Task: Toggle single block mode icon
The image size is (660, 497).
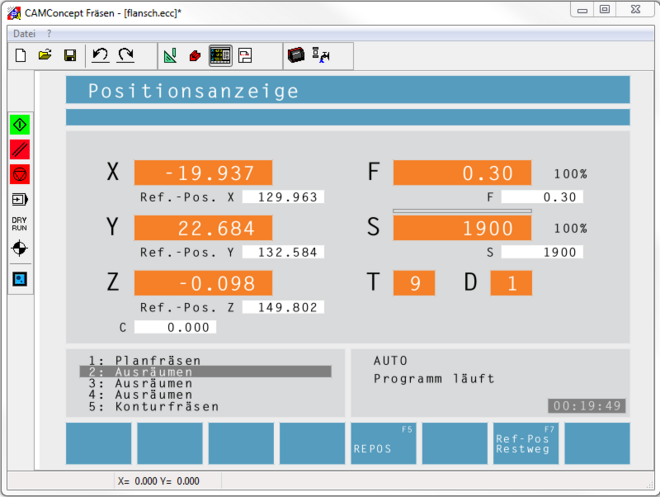Action: pyautogui.click(x=20, y=199)
